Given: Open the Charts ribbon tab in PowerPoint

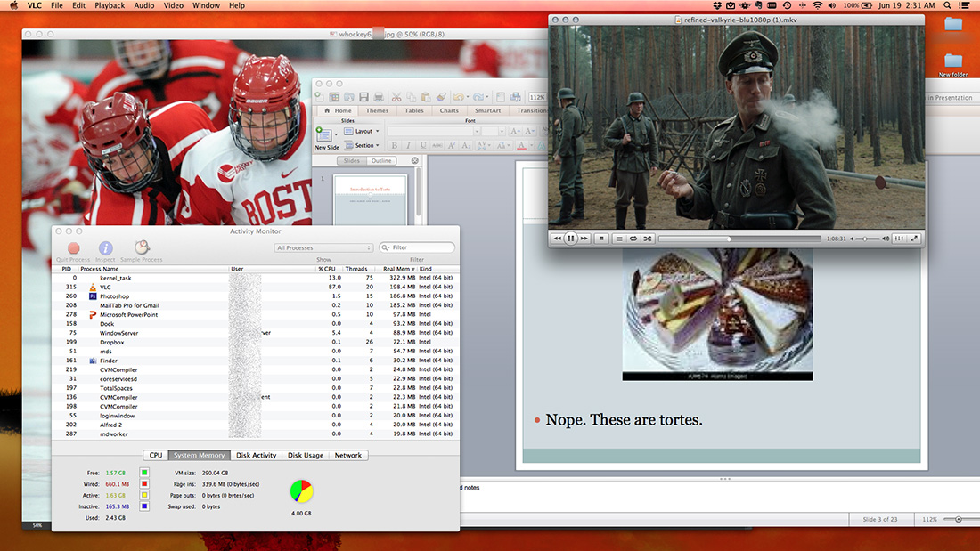Looking at the screenshot, I should pyautogui.click(x=449, y=110).
